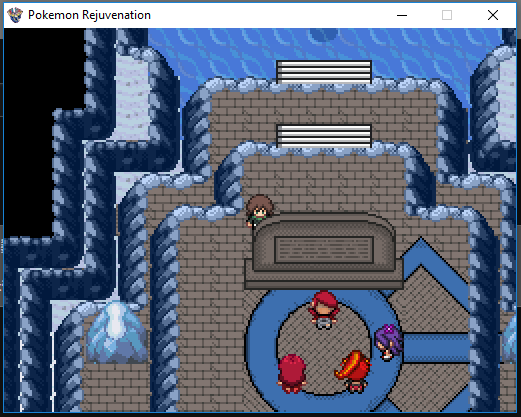The image size is (521, 417).
Task: Click the lower white staircase on brick terrace
Action: pyautogui.click(x=324, y=136)
